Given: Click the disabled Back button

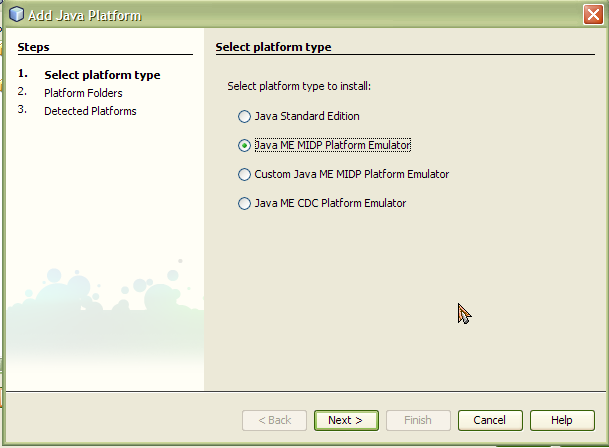Looking at the screenshot, I should pyautogui.click(x=274, y=420).
